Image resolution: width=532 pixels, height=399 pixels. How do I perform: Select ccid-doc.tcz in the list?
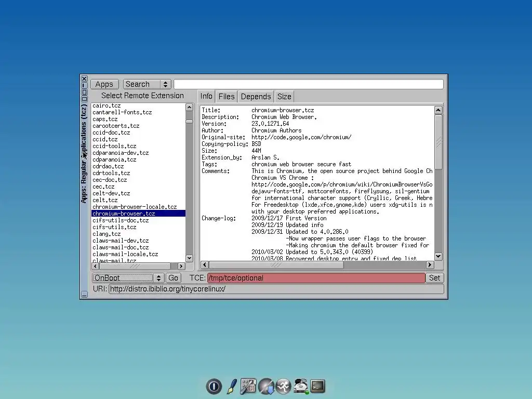coord(138,132)
